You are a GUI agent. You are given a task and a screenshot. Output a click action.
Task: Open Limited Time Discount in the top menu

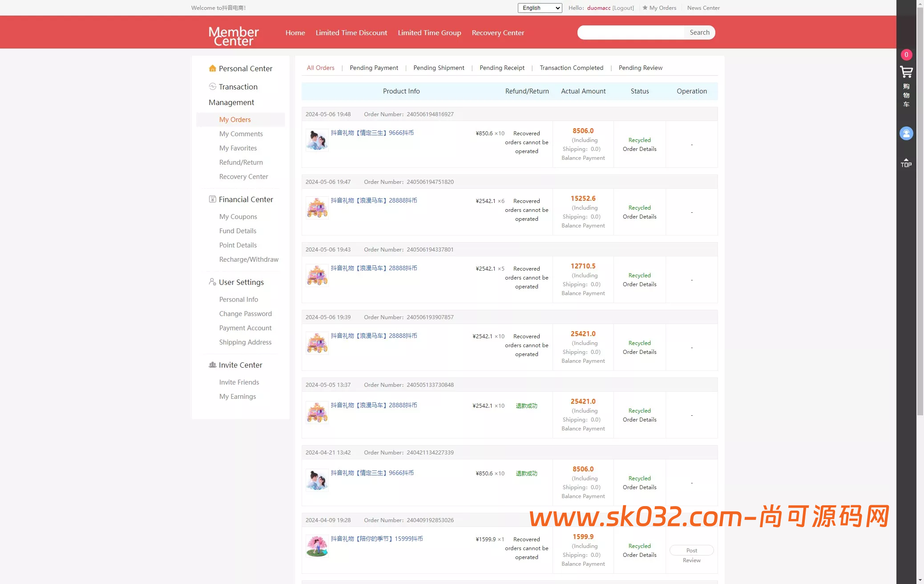point(351,32)
